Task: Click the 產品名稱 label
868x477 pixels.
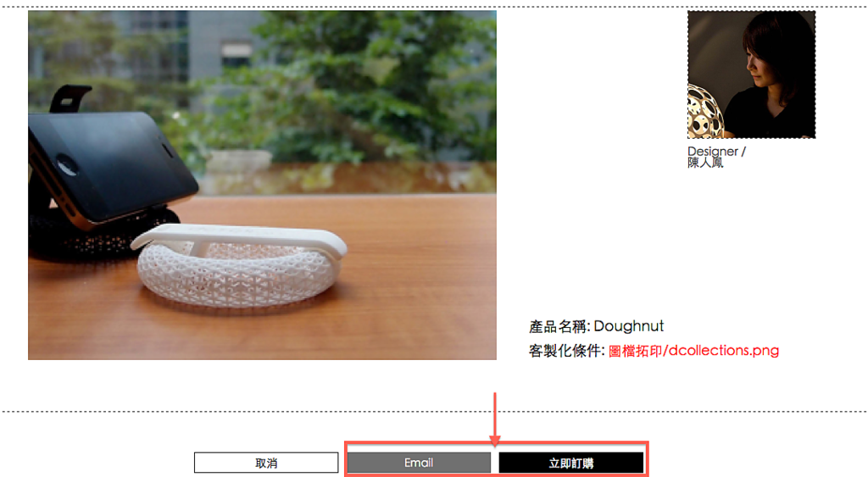Action: click(x=558, y=326)
